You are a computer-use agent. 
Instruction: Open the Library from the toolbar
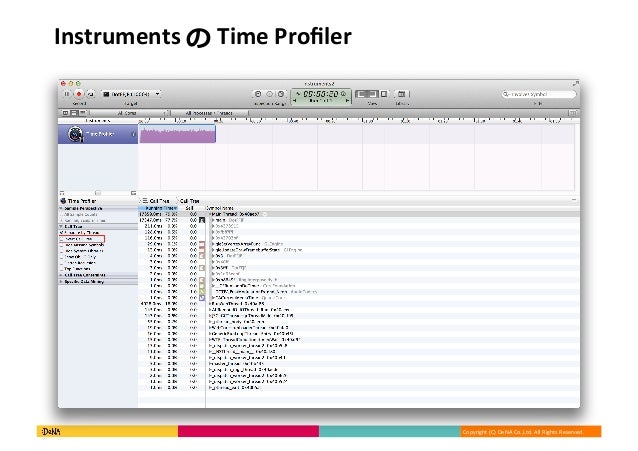pyautogui.click(x=401, y=94)
